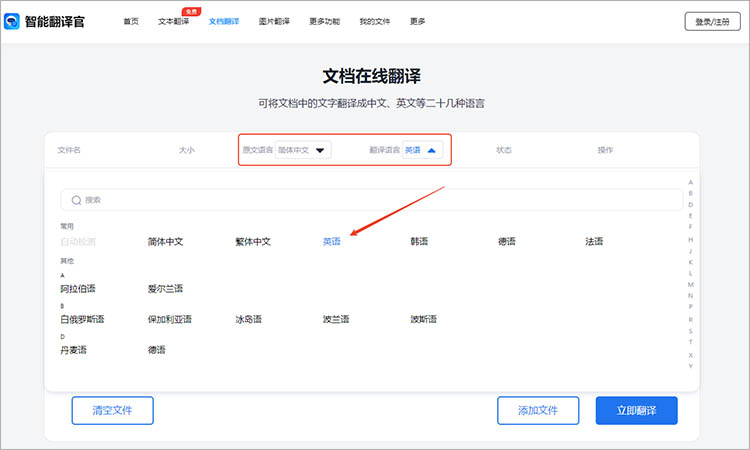Click the search magnifier icon

point(76,200)
